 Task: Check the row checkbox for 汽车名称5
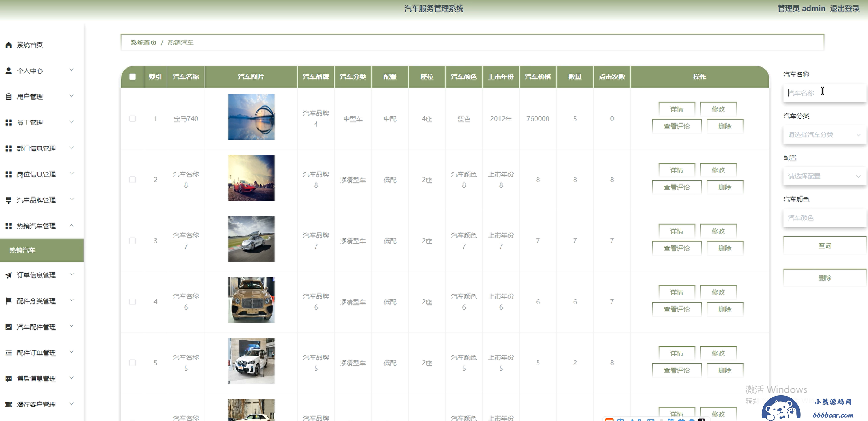[132, 363]
